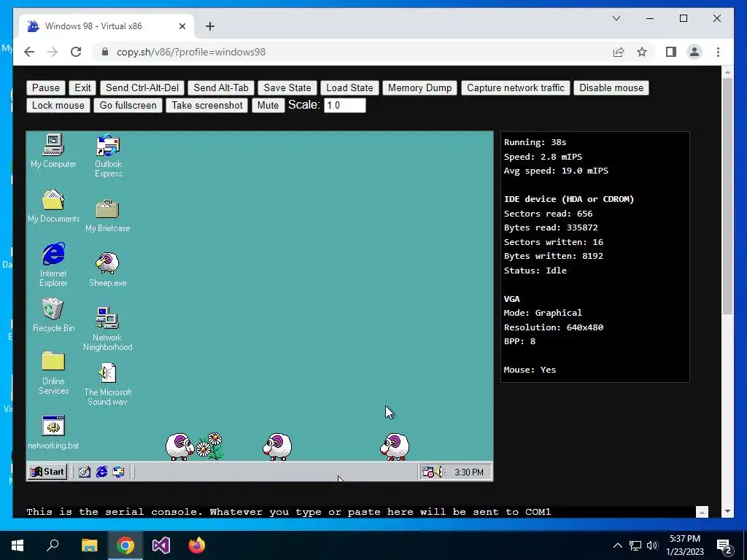Viewport: 747px width, 560px height.
Task: Open the Chrome three-dot menu
Action: click(718, 52)
